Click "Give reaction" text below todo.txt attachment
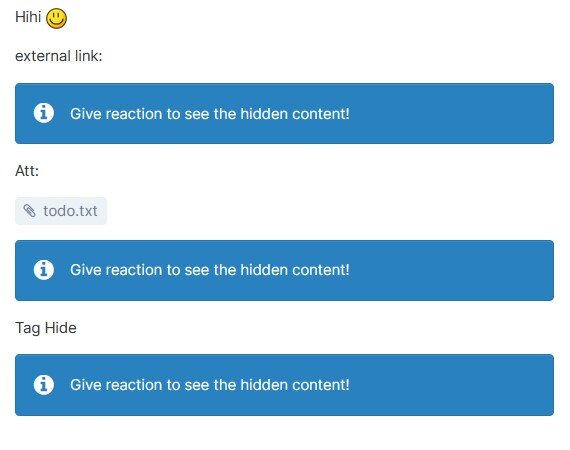Image resolution: width=570 pixels, height=450 pixels. pyautogui.click(x=116, y=270)
